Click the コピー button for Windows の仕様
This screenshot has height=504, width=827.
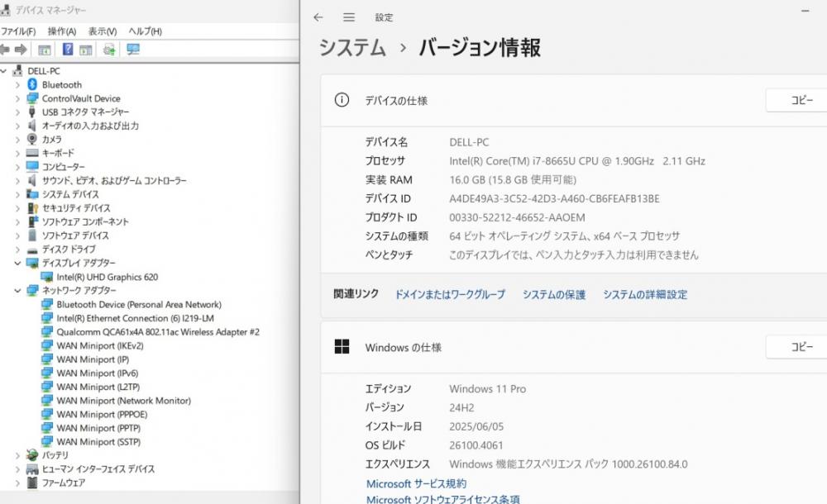click(x=797, y=347)
